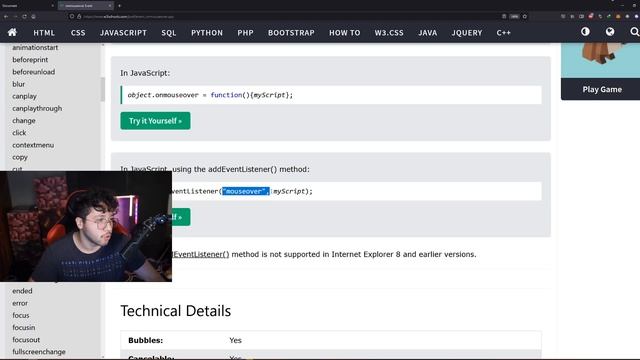Select blur in the sidebar
This screenshot has height=360, width=640.
click(x=18, y=84)
